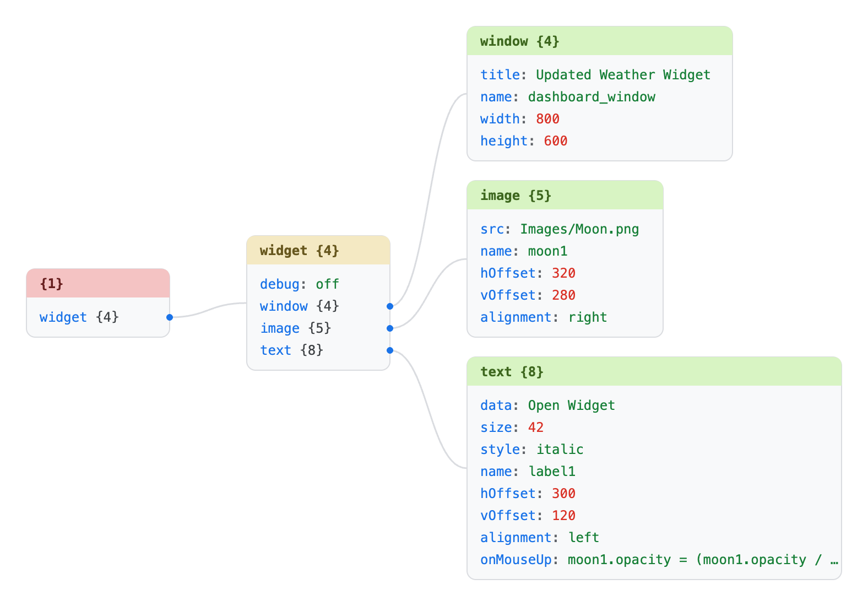The height and width of the screenshot is (606, 868).
Task: Click connector dot beside text {8} row
Action: (x=390, y=350)
